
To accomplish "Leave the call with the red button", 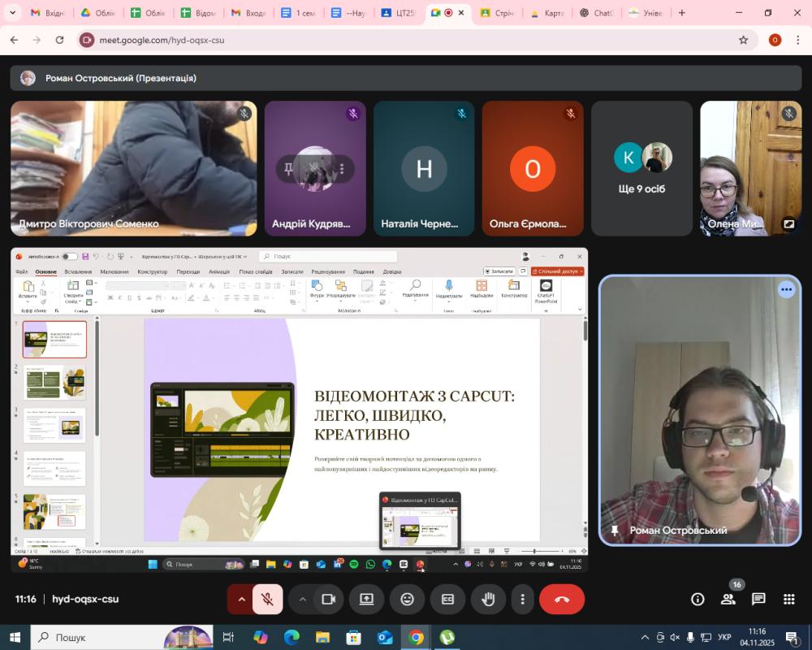I will 562,600.
